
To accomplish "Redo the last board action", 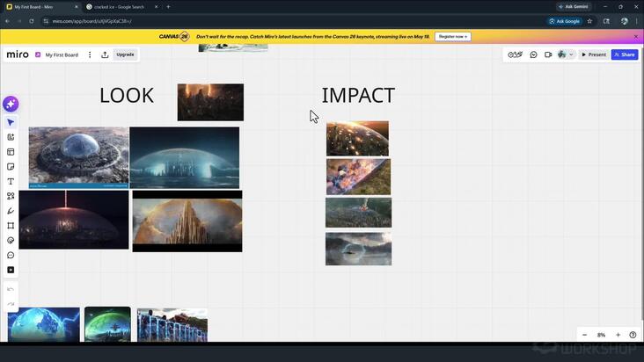I will (x=11, y=304).
